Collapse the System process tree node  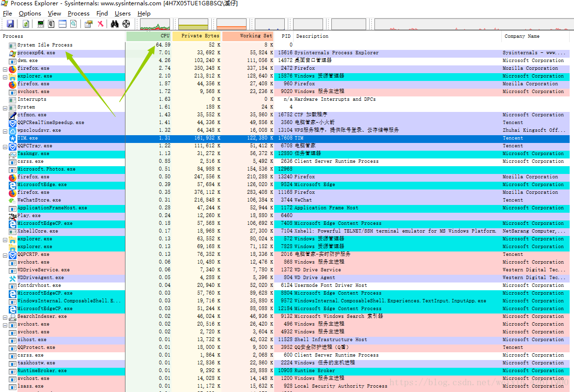tap(5, 108)
